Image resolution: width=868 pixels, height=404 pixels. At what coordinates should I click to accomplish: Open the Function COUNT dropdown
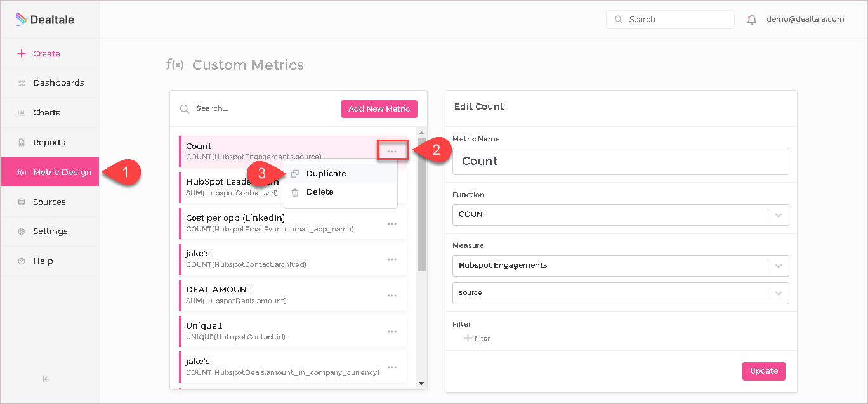point(621,214)
